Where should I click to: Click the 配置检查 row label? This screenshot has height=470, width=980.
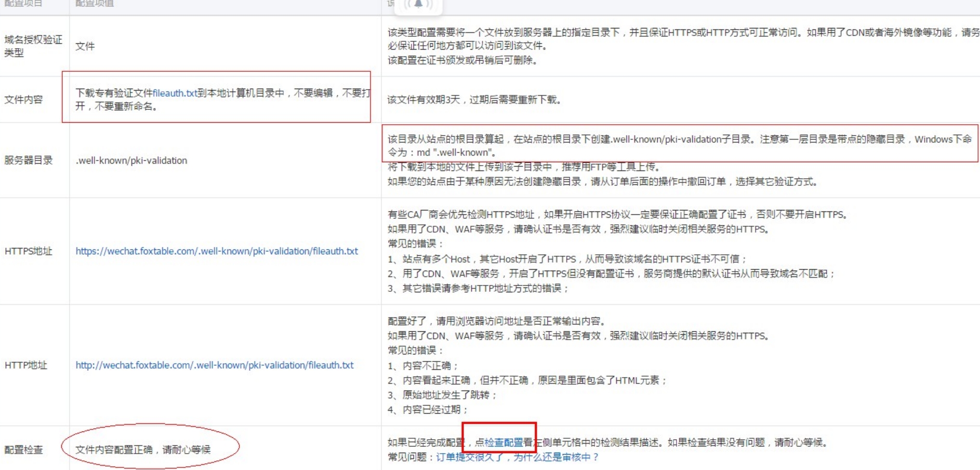click(x=24, y=450)
